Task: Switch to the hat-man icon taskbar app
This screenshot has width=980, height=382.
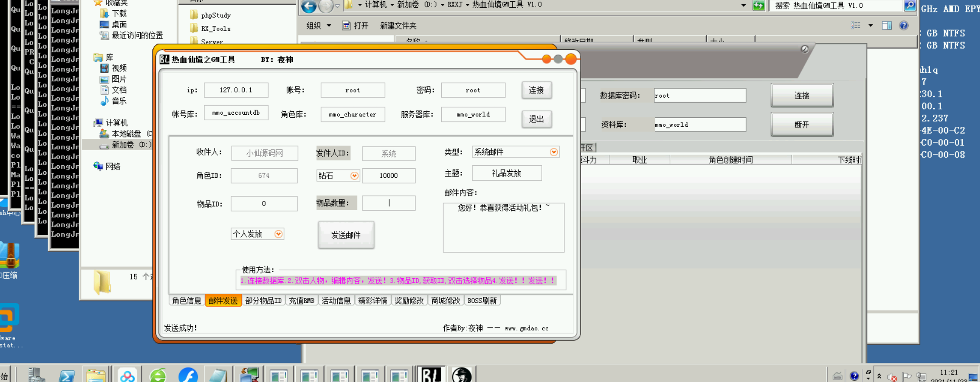Action: tap(462, 375)
